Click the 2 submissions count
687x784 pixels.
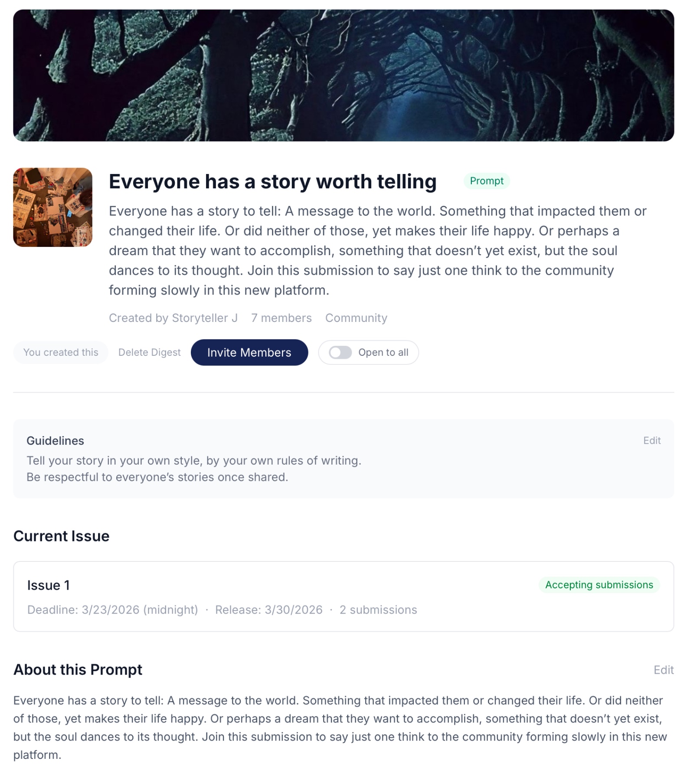coord(378,610)
